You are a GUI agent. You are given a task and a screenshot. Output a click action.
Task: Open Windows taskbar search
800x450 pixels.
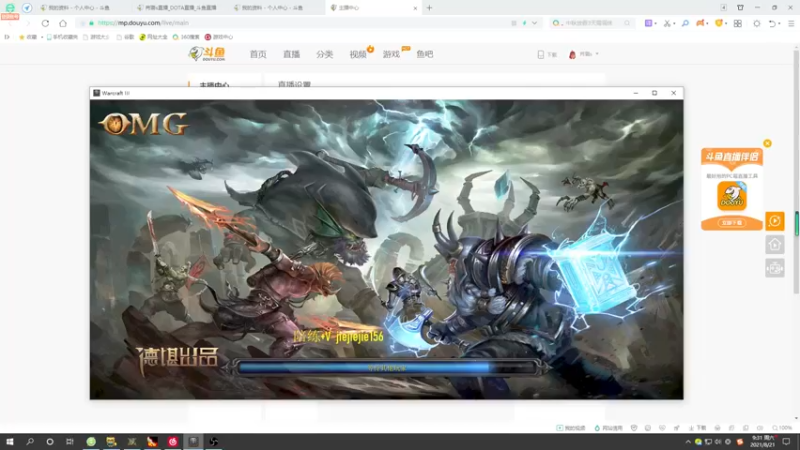click(30, 442)
